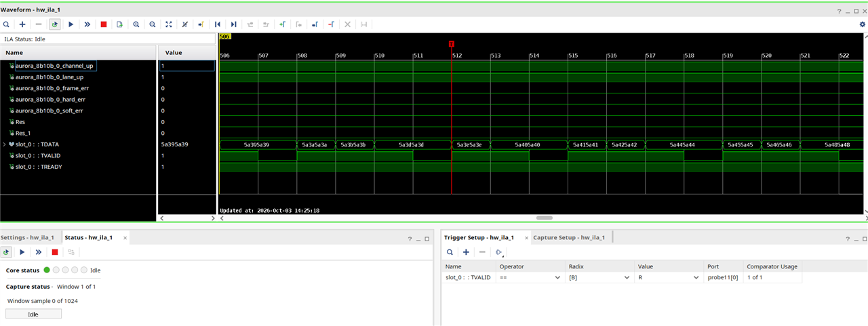Switch to Capture Setup - hw_ila_1 tab
868x326 pixels.
569,238
